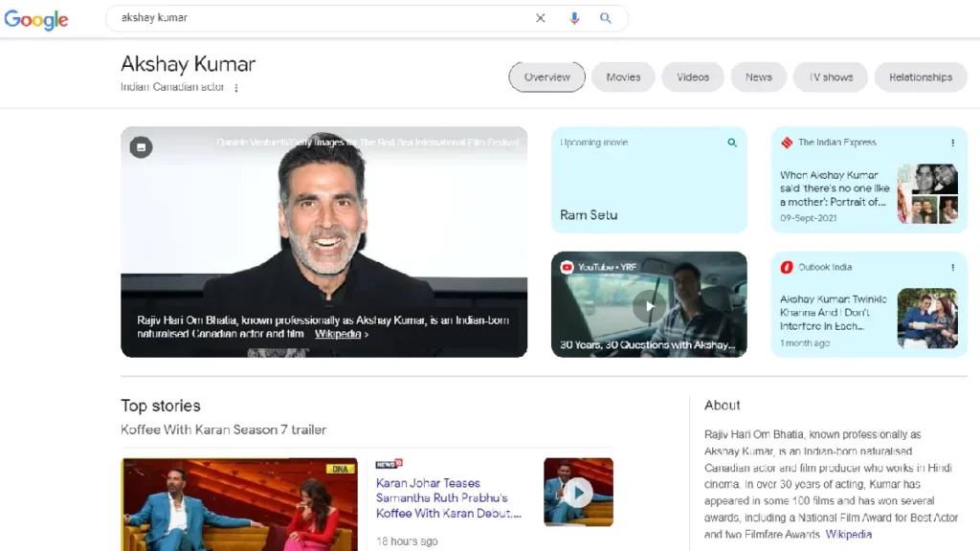Click the '1 month ago' article timestamp
Viewport: 980px width, 551px height.
[x=805, y=343]
